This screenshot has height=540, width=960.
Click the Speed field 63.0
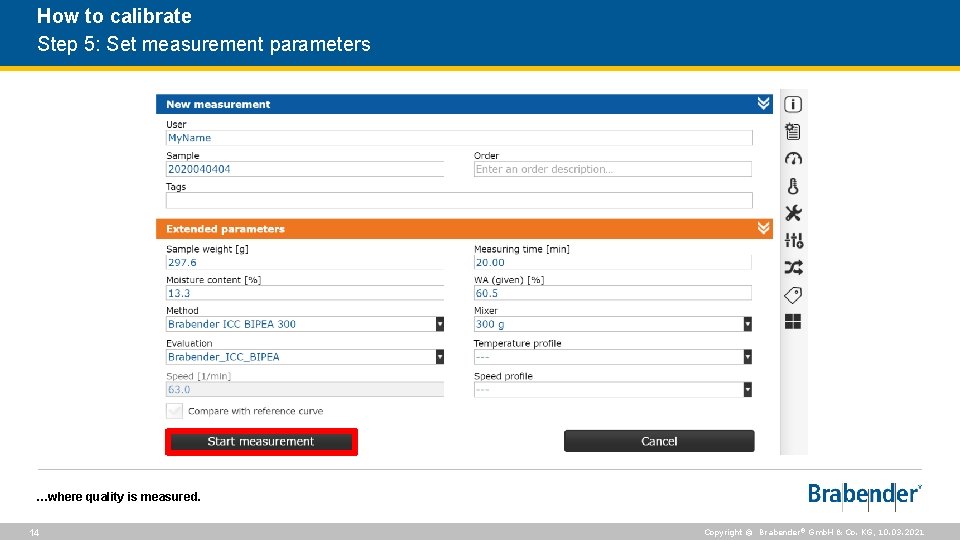304,389
